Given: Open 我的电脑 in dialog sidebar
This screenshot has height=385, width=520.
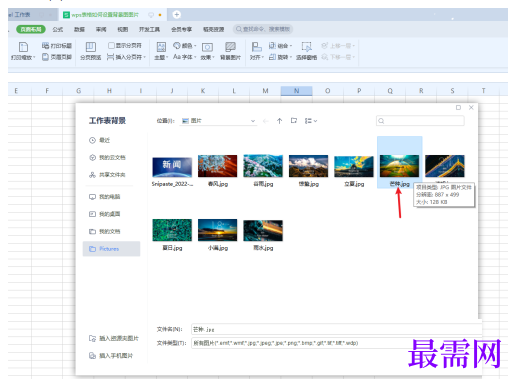Looking at the screenshot, I should point(105,197).
